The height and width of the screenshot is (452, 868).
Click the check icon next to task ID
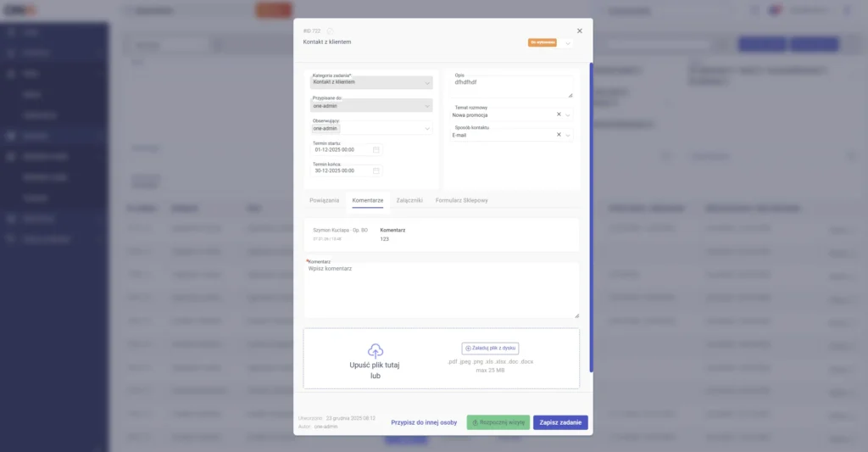coord(330,31)
